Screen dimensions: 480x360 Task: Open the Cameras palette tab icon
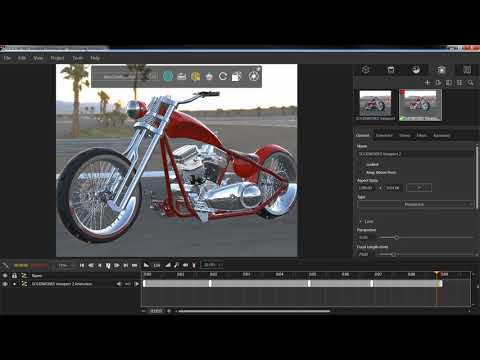click(441, 69)
